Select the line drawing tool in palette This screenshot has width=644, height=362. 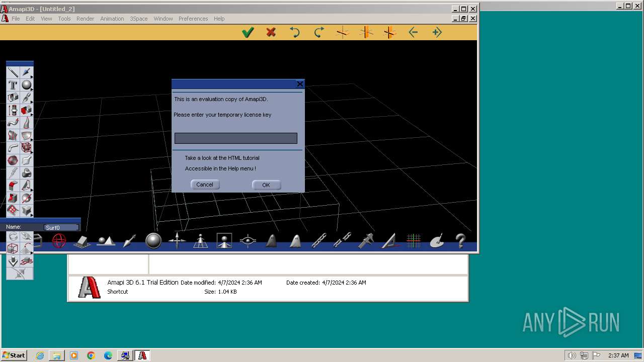(x=13, y=73)
